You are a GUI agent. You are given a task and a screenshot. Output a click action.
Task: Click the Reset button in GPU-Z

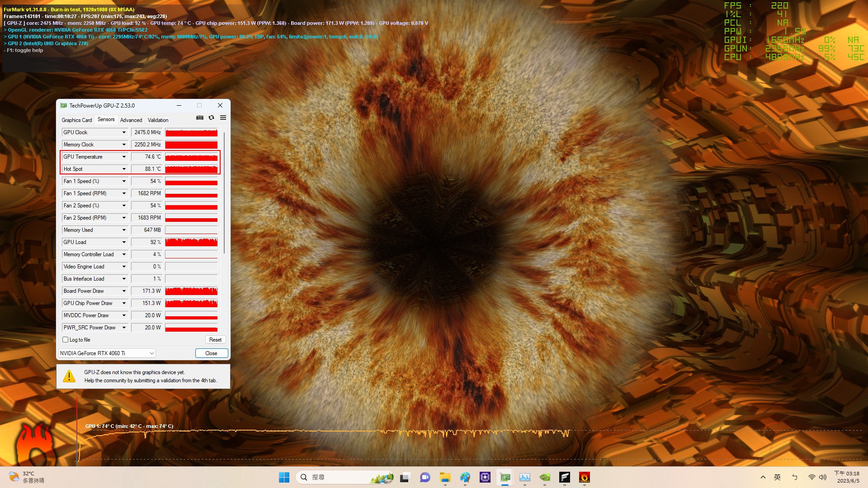coord(215,340)
